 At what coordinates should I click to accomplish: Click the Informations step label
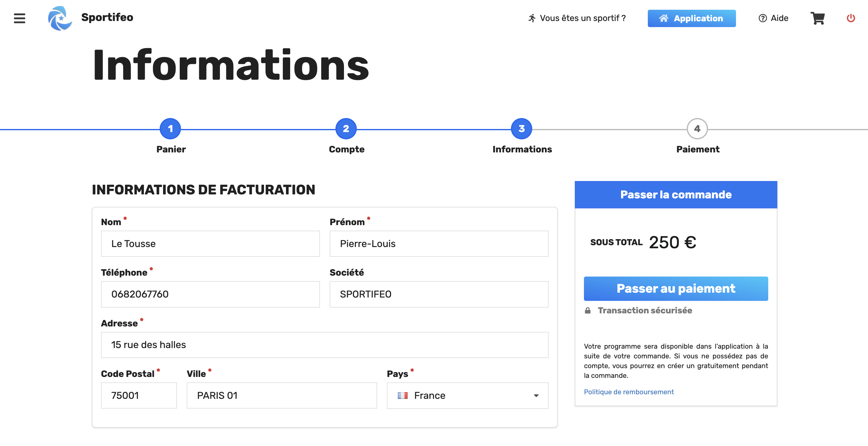[522, 149]
